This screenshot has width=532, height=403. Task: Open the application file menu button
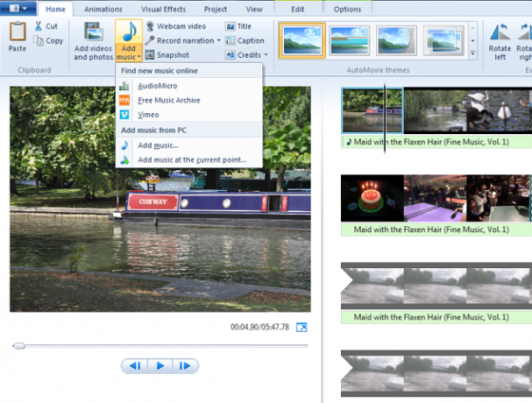pos(18,8)
